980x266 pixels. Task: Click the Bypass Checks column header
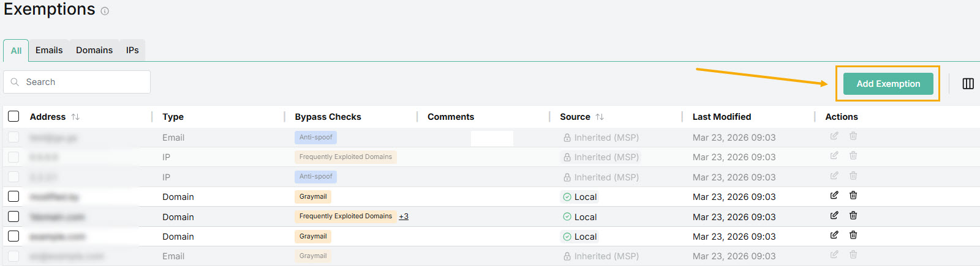pyautogui.click(x=328, y=117)
